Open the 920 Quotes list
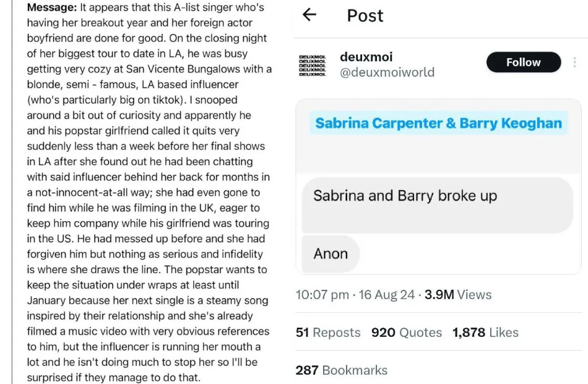Viewport: 588px width, 384px height. 406,333
